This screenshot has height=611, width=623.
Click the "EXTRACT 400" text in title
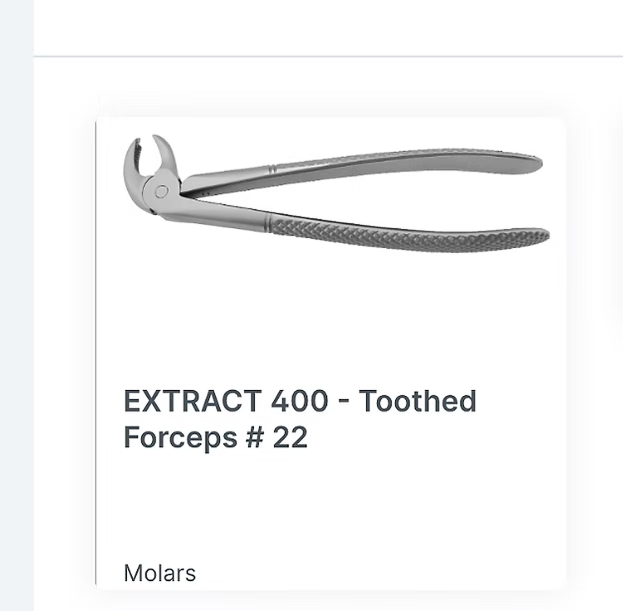[225, 402]
